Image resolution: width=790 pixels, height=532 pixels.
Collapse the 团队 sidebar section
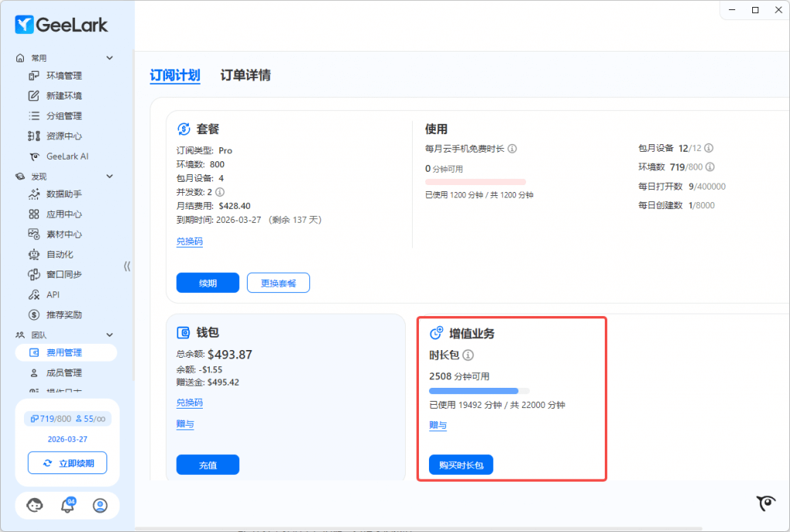tap(110, 335)
